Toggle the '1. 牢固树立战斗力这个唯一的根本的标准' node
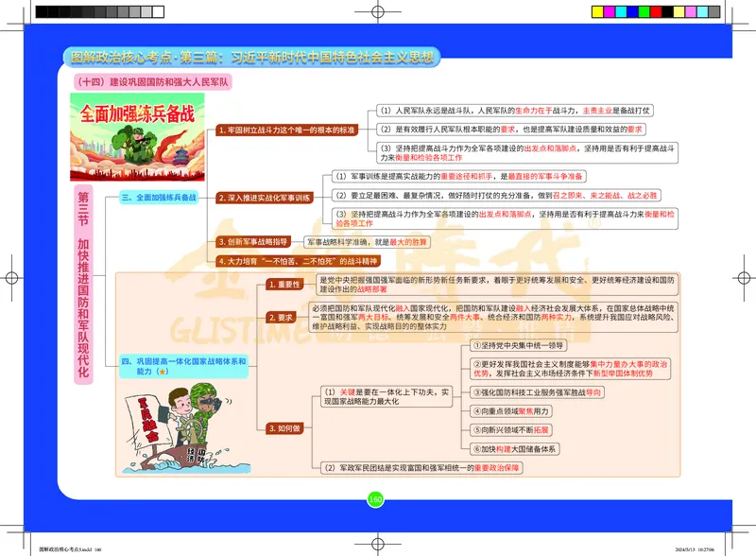Viewport: 756px width, 556px height. [287, 130]
